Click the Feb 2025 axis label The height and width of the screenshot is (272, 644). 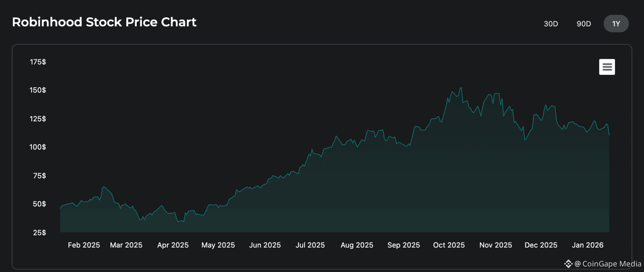[84, 245]
